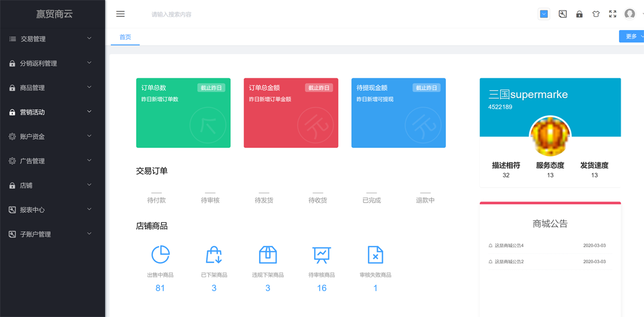
Task: Expand the 商品管理 sidebar menu
Action: pyautogui.click(x=53, y=88)
